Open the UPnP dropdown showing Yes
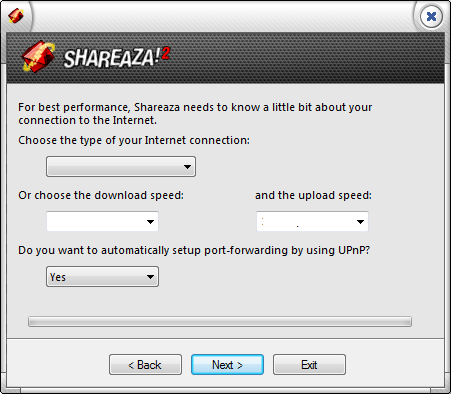Image resolution: width=451 pixels, height=394 pixels. [102, 276]
